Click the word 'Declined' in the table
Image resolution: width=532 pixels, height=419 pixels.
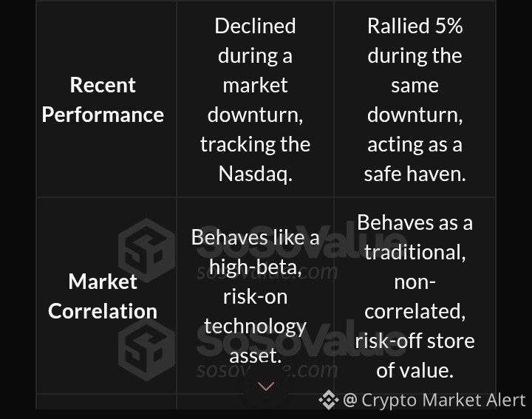[255, 26]
